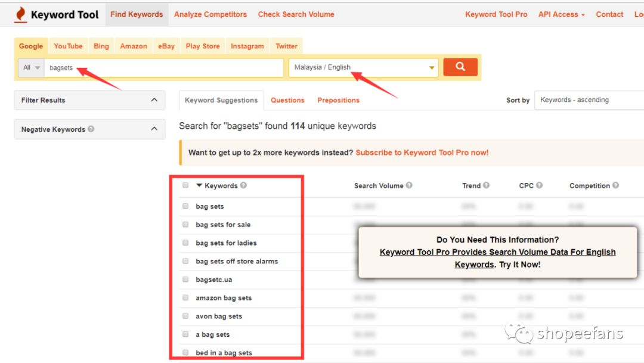Open the Prepositions tab
Image resolution: width=644 pixels, height=363 pixels.
(x=339, y=100)
